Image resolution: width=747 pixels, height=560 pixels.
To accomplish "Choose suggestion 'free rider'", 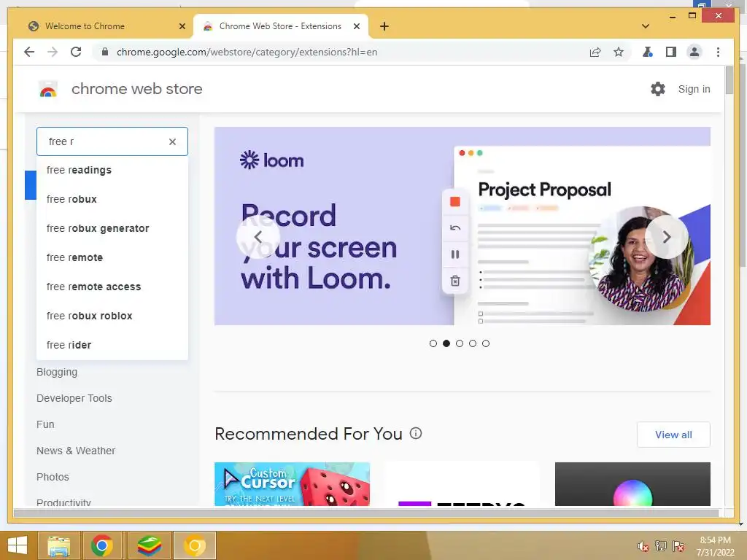I will [112, 345].
